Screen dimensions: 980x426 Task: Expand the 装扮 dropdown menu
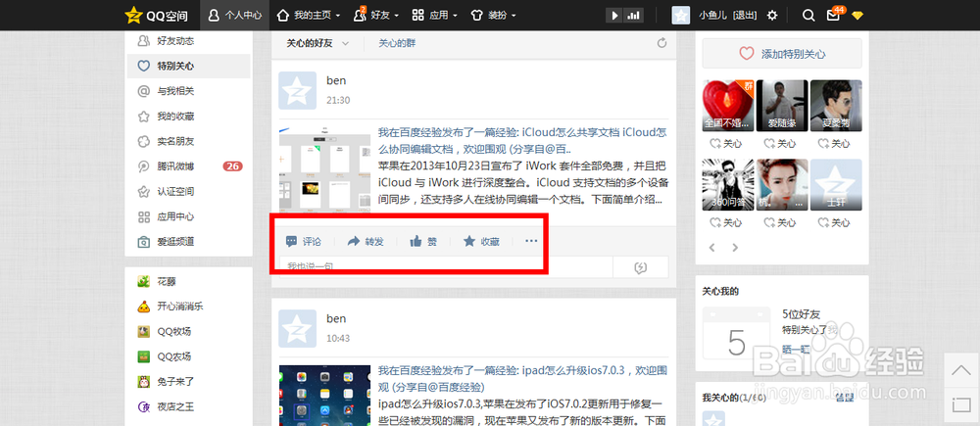(494, 15)
